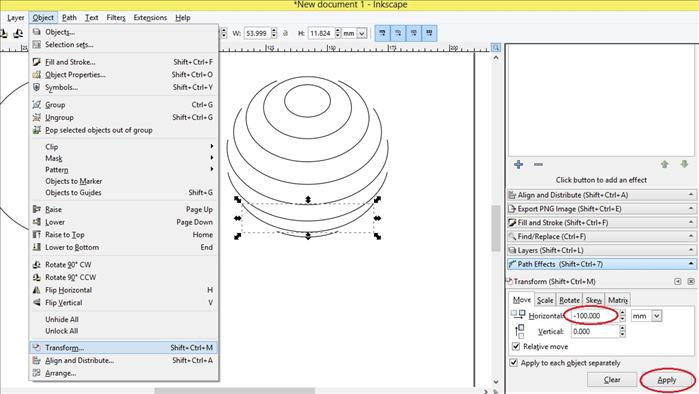Open Transform units mm dropdown
Viewport: 699px width, 394px height.
[646, 316]
